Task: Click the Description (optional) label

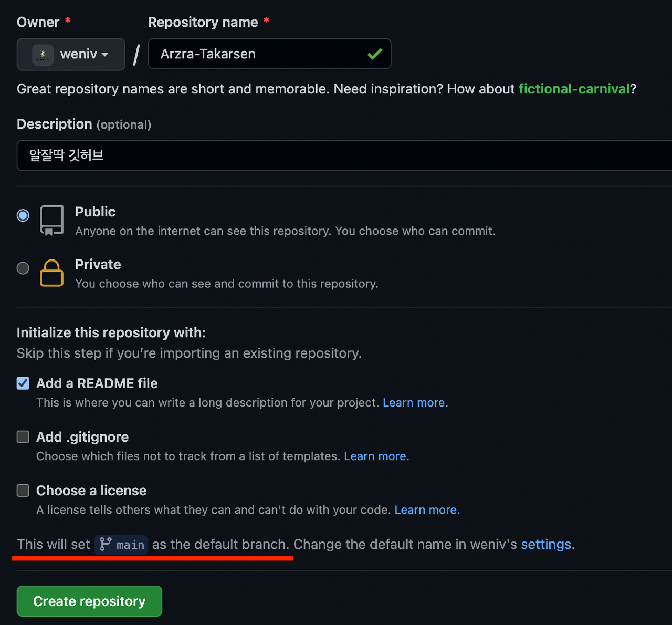Action: pyautogui.click(x=84, y=124)
